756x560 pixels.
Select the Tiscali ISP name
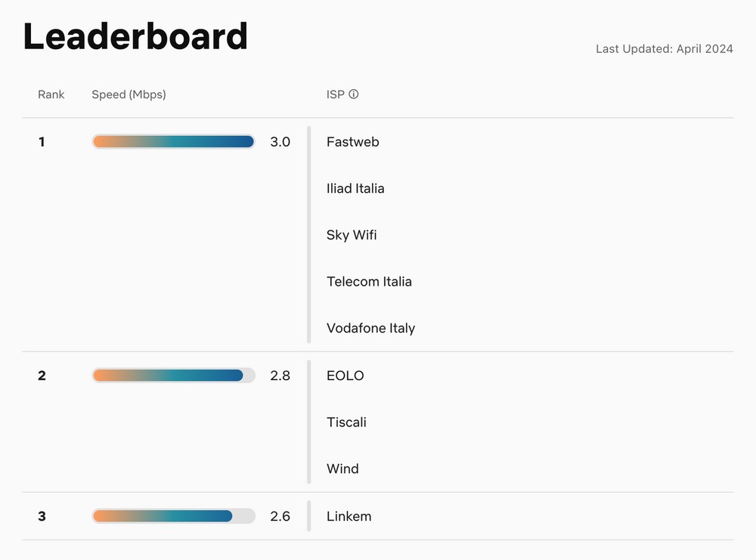(x=346, y=422)
